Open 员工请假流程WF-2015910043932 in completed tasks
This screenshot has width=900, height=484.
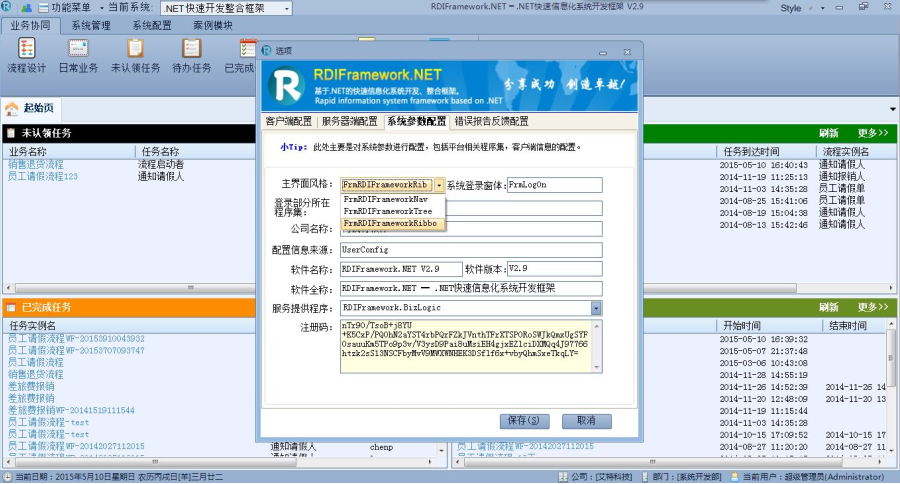coord(76,339)
